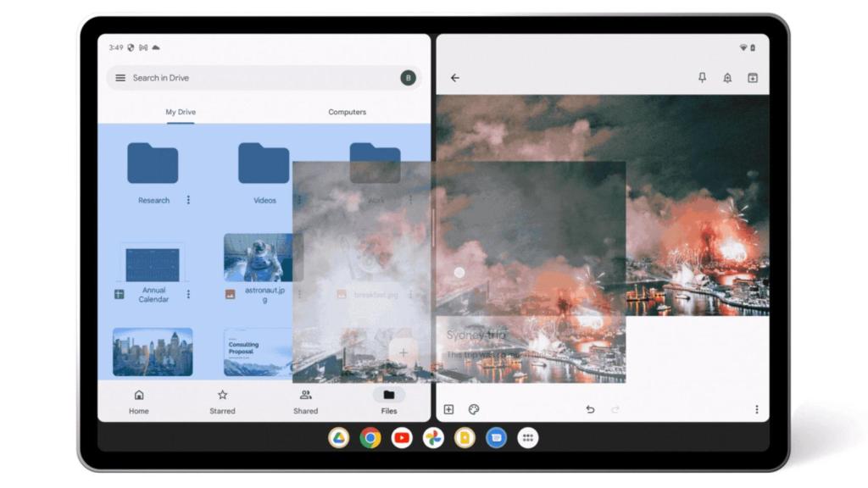Open the Drive hamburger menu

click(x=120, y=78)
